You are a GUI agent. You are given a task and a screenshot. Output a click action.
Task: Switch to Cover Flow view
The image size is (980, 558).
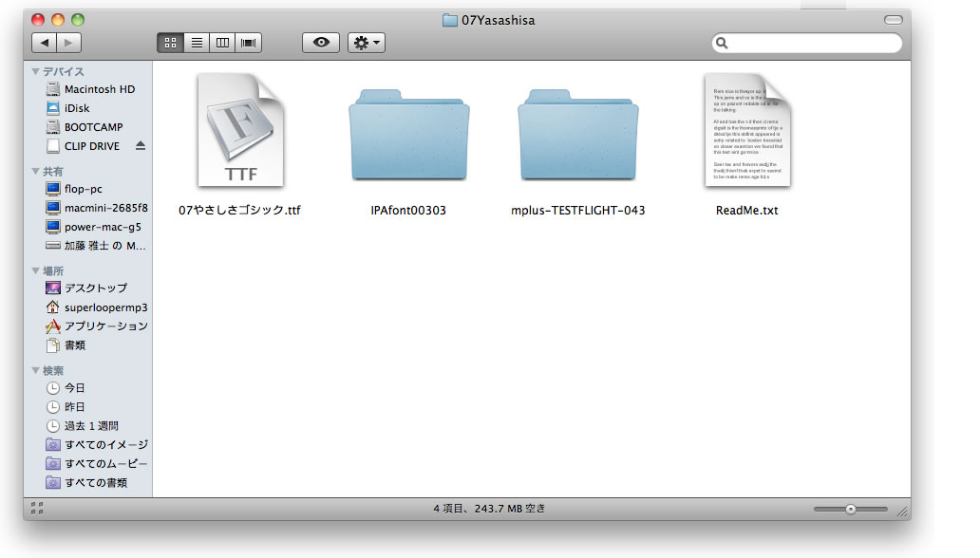point(249,43)
